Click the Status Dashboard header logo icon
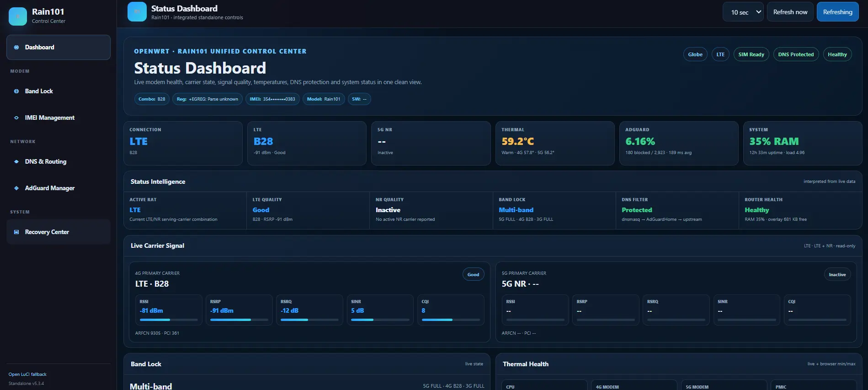The image size is (868, 390). click(x=137, y=12)
